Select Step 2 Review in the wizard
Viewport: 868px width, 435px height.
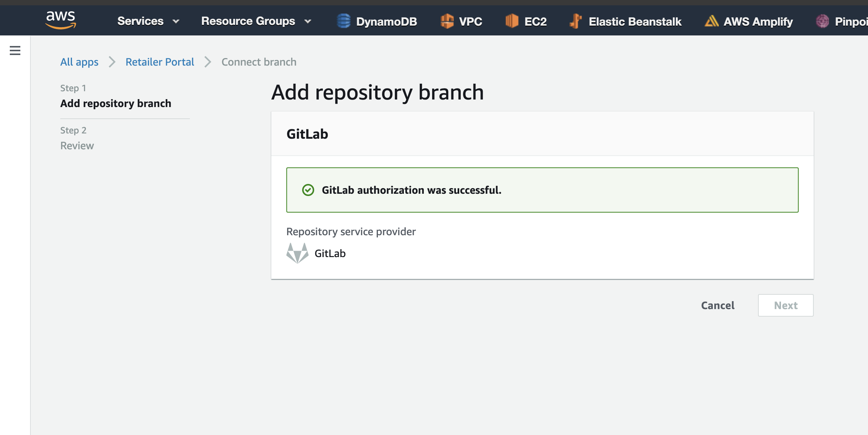(77, 138)
